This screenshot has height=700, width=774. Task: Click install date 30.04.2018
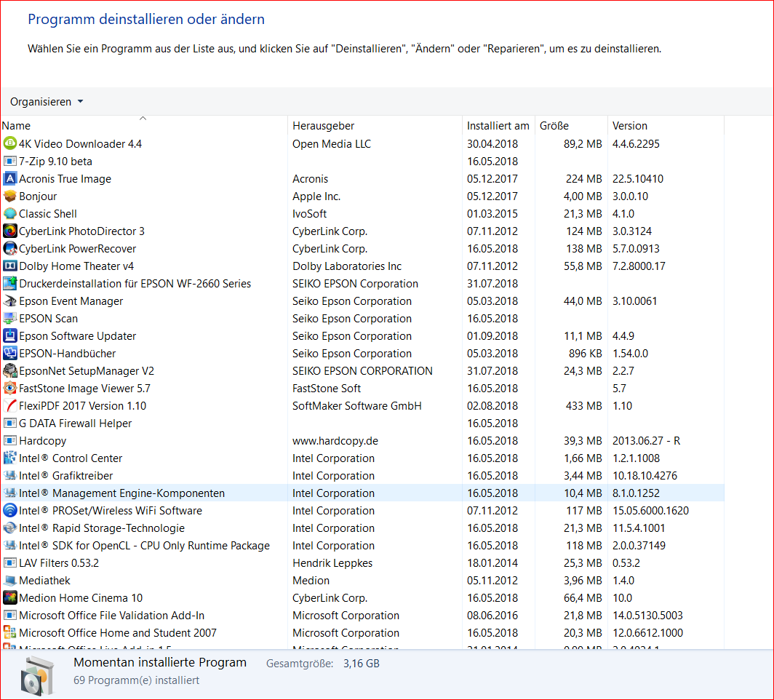pos(492,143)
